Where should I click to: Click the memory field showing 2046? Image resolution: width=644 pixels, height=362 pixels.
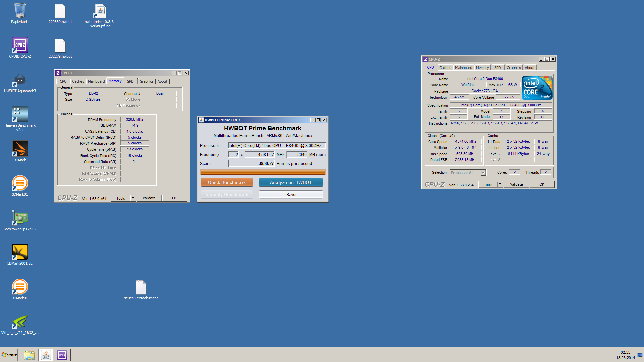(297, 154)
